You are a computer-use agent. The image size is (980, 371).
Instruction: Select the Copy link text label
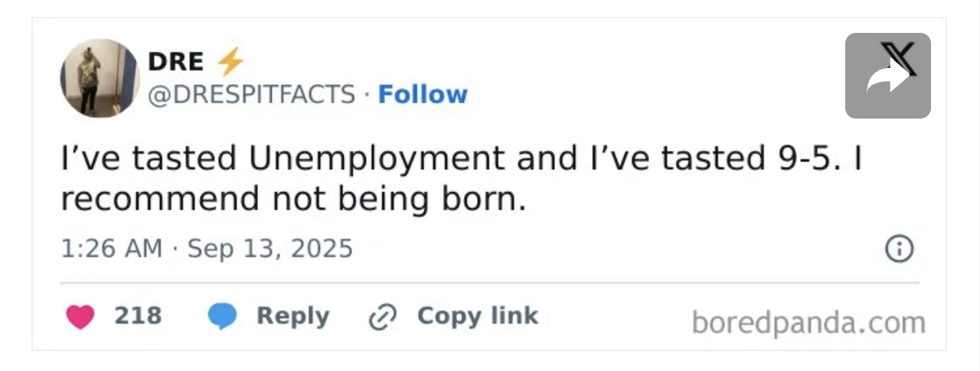477,316
